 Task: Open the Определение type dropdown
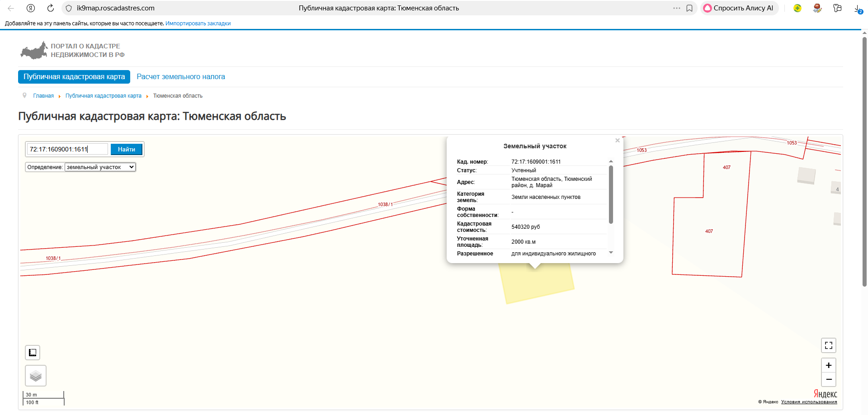[100, 167]
